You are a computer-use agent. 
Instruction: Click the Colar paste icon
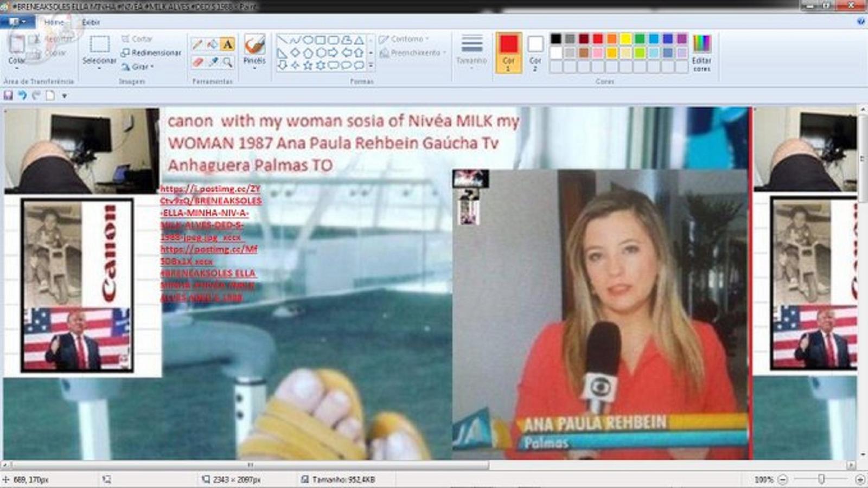click(17, 44)
